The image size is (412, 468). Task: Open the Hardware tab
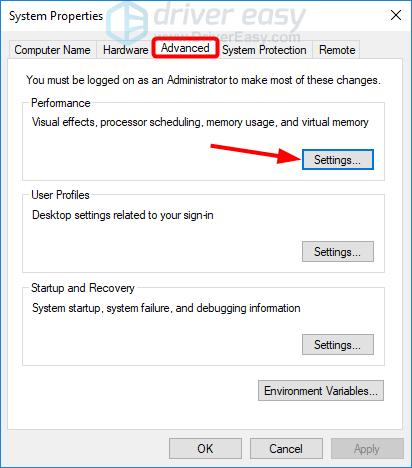tap(125, 50)
